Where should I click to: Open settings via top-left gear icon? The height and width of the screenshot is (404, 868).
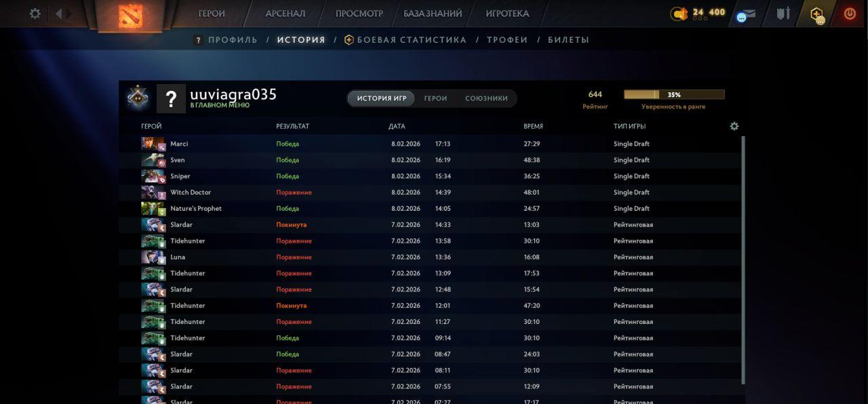point(35,14)
